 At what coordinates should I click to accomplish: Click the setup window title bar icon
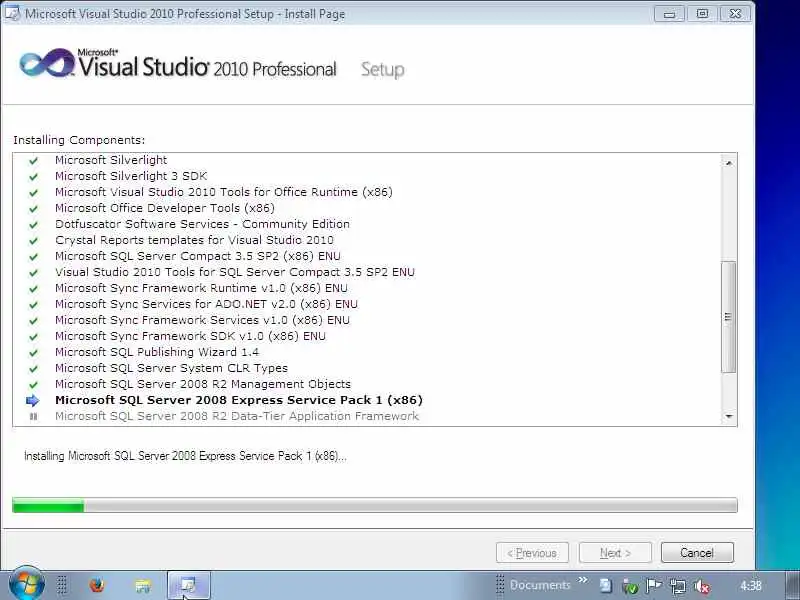(12, 13)
